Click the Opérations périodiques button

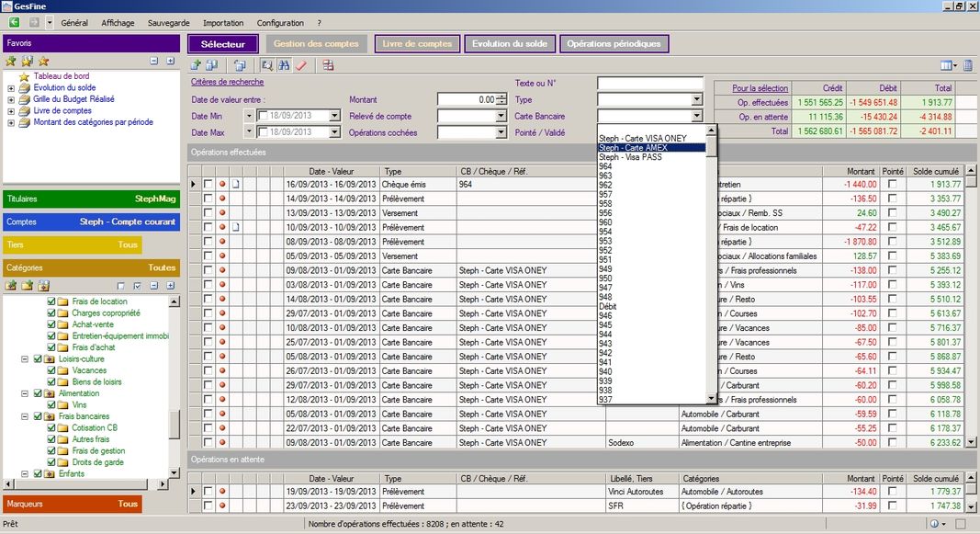[x=613, y=44]
